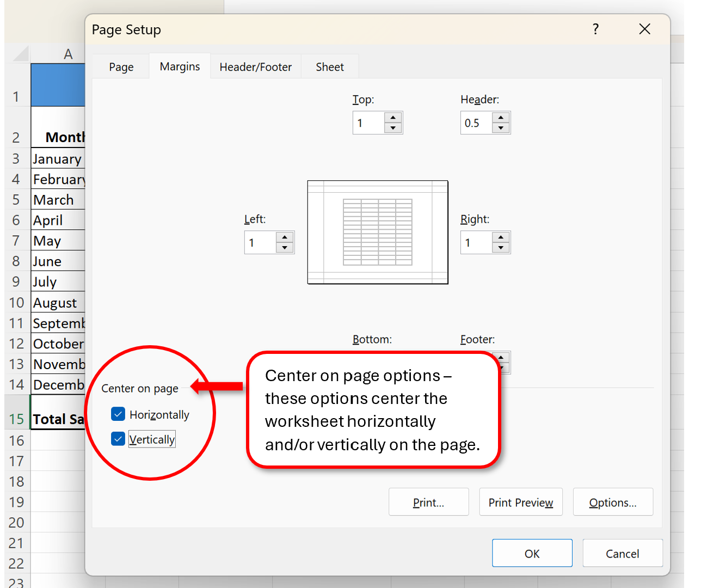Screen dimensions: 701x588
Task: Click the Left margin up arrow
Action: (x=285, y=237)
